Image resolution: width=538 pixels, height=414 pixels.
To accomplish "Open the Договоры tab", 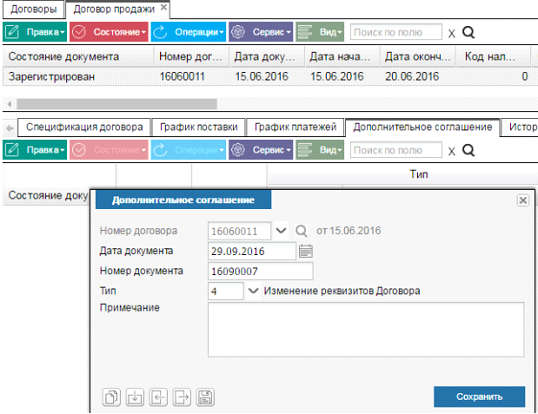I will click(x=34, y=9).
